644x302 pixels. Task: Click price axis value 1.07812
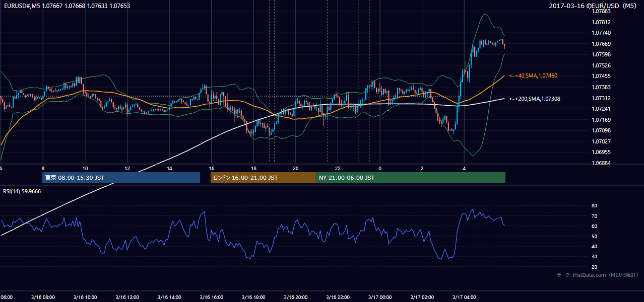click(602, 22)
